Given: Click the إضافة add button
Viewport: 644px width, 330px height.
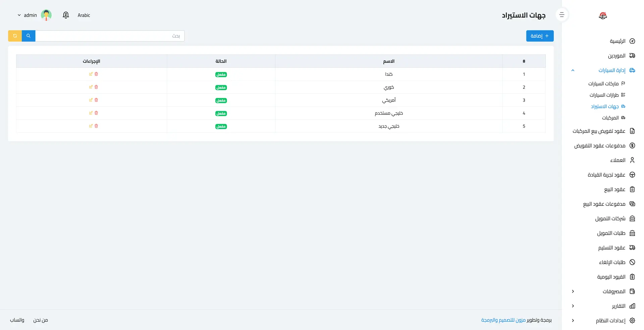Looking at the screenshot, I should pyautogui.click(x=540, y=36).
